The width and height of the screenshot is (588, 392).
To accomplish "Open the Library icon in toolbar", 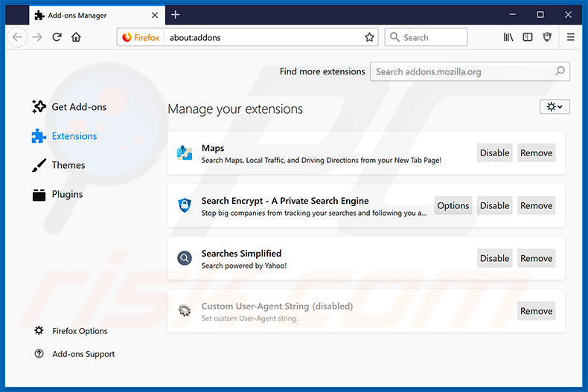I will pos(508,37).
